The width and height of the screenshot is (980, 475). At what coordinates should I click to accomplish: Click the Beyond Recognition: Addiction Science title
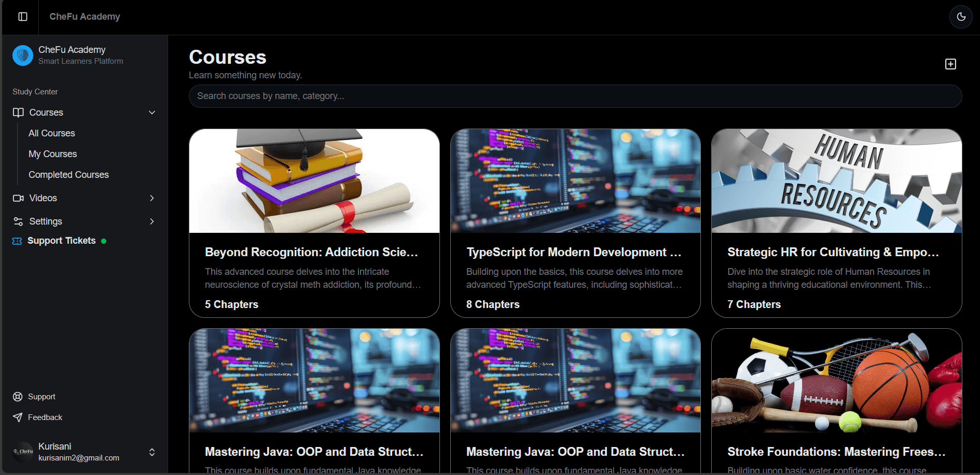311,252
